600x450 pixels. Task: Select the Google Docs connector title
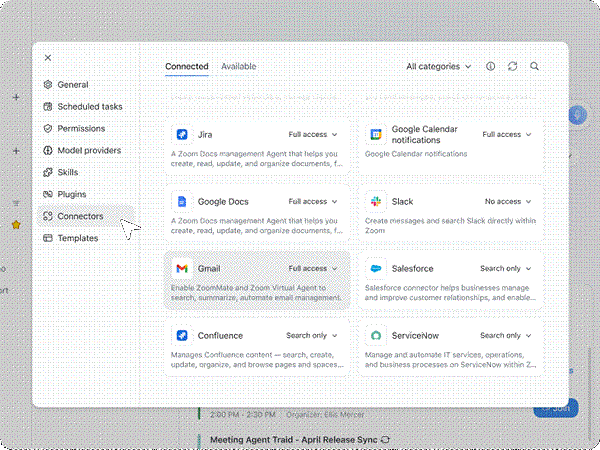(223, 201)
